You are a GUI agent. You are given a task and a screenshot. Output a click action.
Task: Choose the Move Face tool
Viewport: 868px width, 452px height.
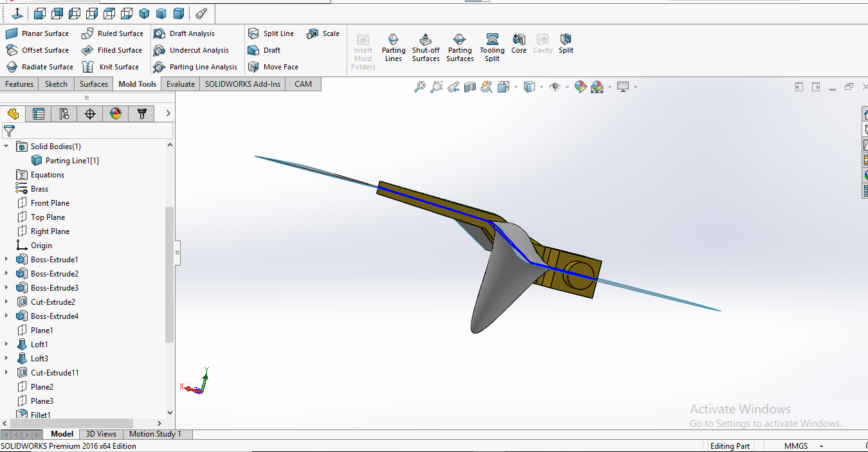pos(273,67)
